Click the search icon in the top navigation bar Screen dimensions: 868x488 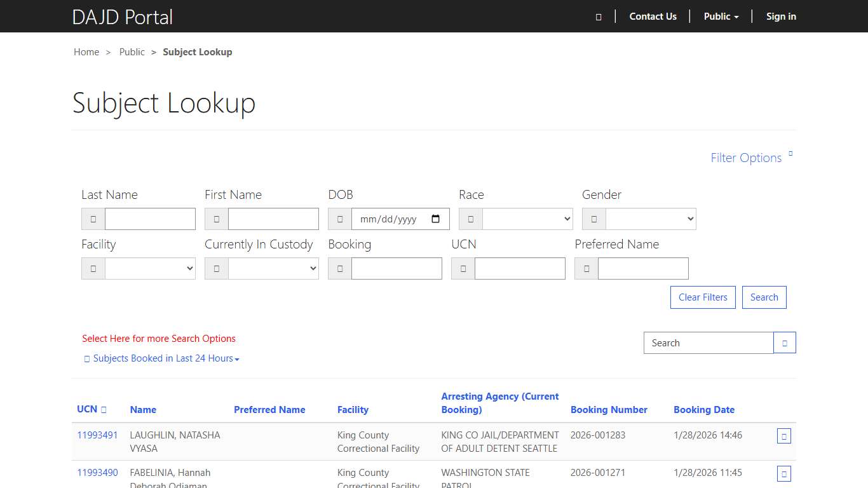point(598,17)
